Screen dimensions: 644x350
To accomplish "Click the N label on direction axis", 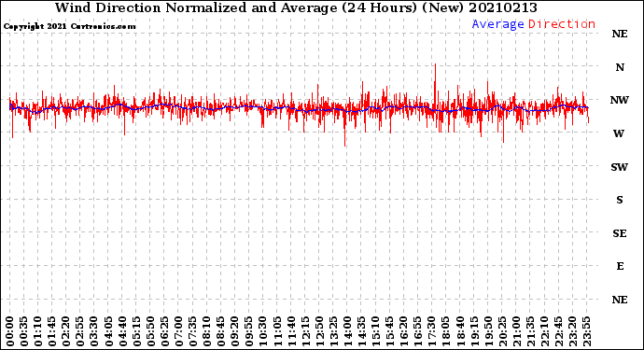I will (x=620, y=67).
